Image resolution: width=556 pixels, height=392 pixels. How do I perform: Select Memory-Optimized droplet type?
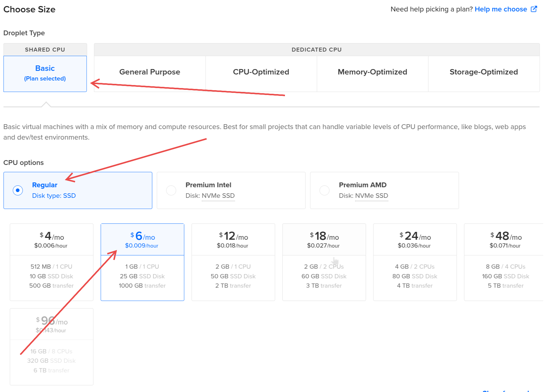(x=372, y=72)
